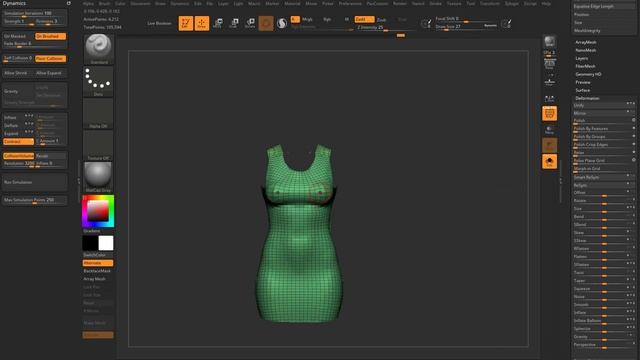Toggle Zadd mode
The height and width of the screenshot is (360, 640).
click(x=364, y=19)
